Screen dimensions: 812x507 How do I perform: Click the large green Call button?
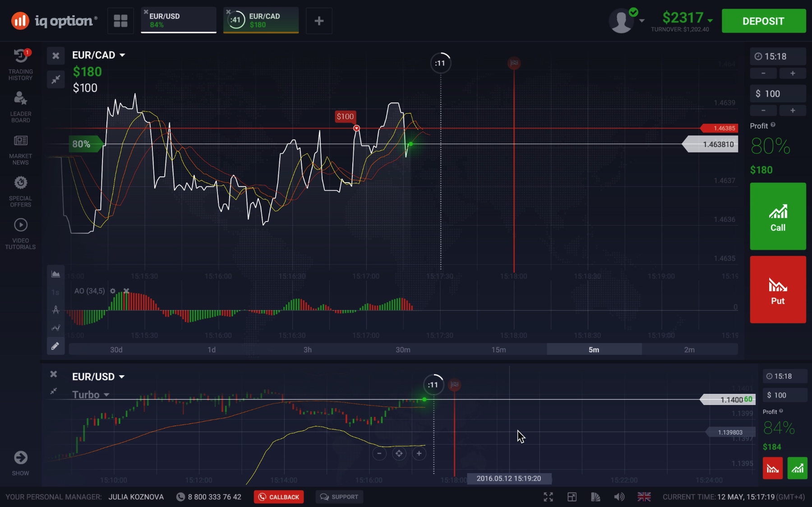point(778,216)
